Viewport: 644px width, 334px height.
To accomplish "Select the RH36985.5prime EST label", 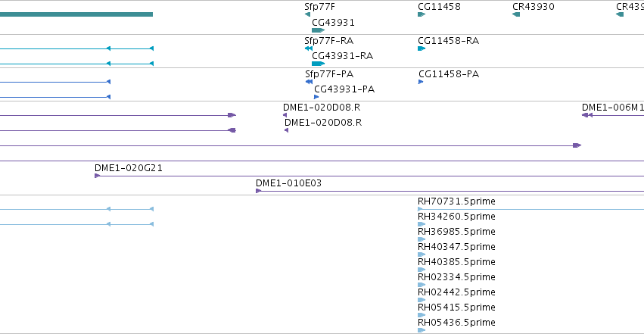I will click(x=456, y=232).
